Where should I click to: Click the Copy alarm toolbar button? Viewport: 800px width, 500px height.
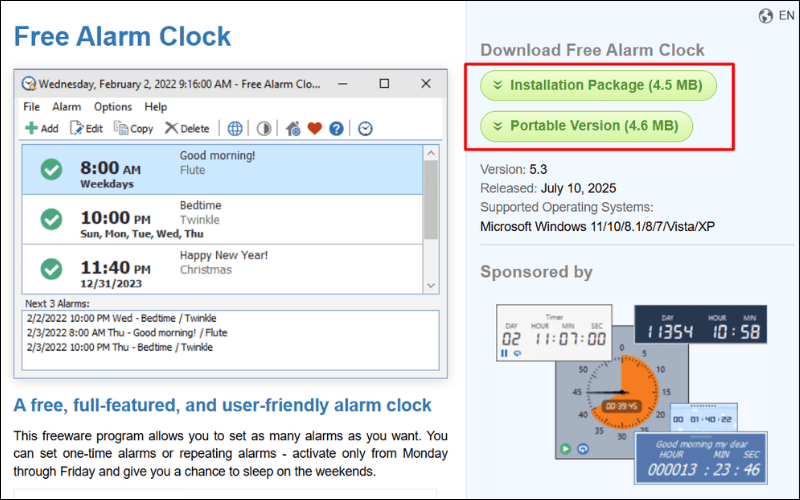pos(134,128)
